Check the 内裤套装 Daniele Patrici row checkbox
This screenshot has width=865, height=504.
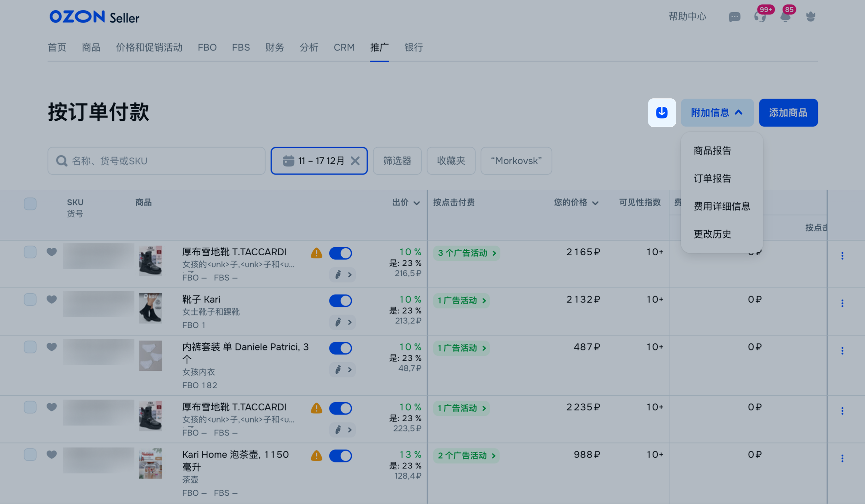(x=30, y=347)
